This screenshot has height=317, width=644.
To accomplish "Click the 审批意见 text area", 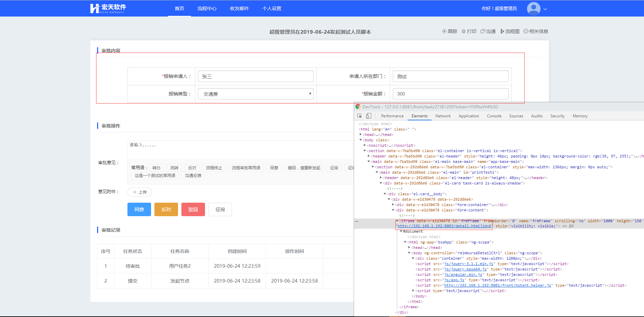I will 240,149.
